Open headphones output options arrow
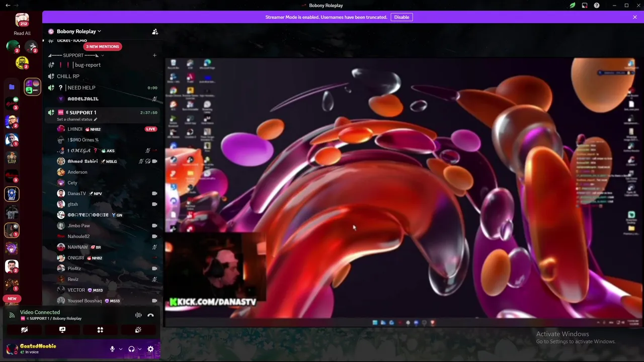 click(140, 349)
